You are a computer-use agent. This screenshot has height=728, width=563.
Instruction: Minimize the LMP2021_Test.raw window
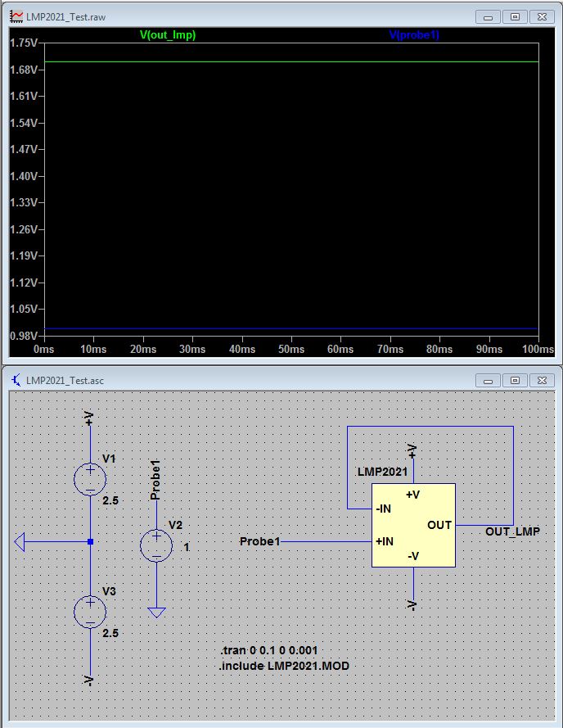click(488, 17)
